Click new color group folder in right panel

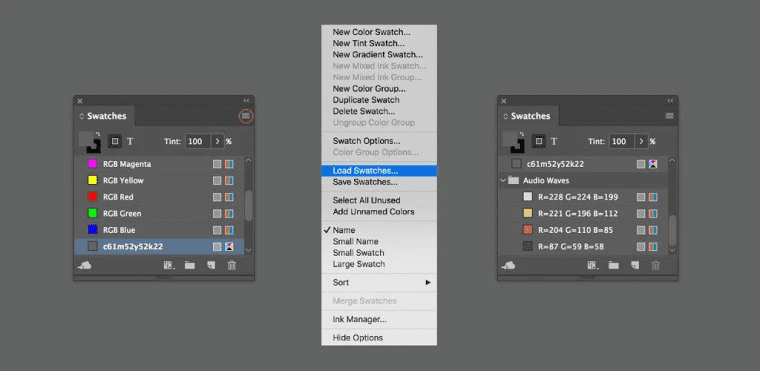pos(614,265)
